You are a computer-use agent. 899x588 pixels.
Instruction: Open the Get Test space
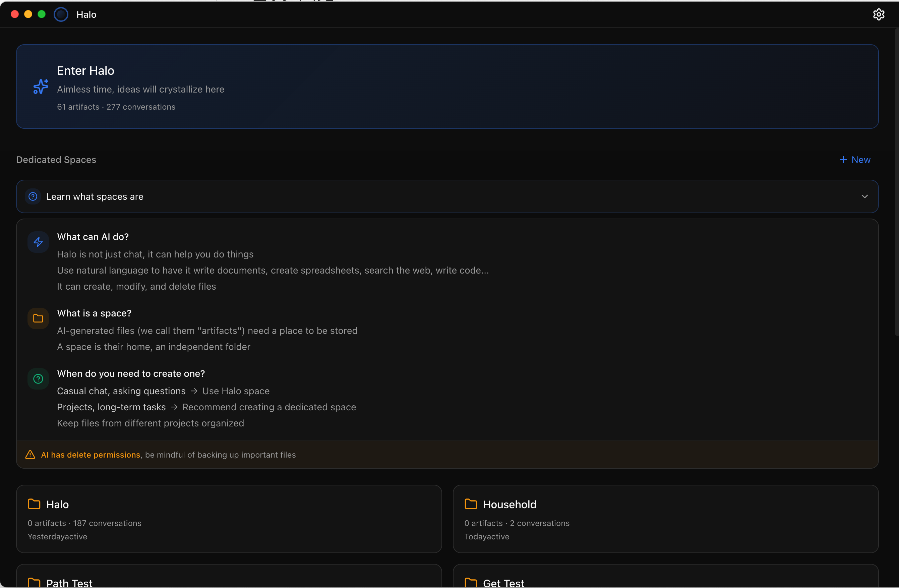click(x=666, y=576)
